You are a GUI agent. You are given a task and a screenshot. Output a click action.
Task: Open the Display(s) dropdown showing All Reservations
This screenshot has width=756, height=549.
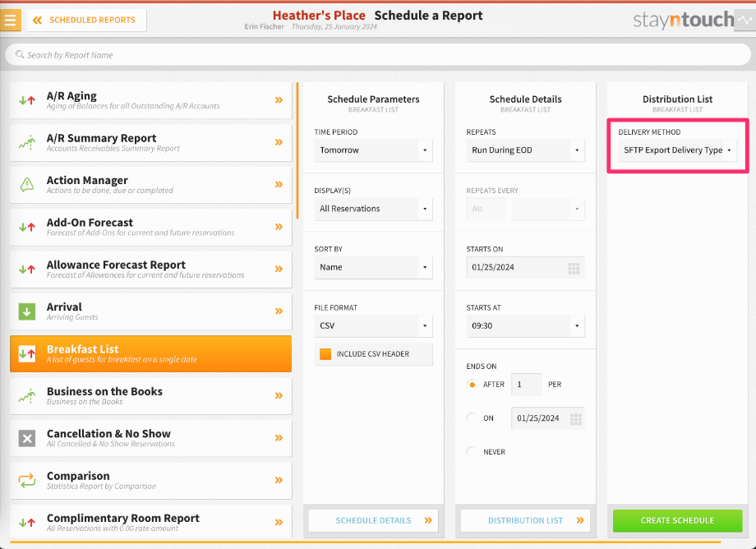coord(373,209)
